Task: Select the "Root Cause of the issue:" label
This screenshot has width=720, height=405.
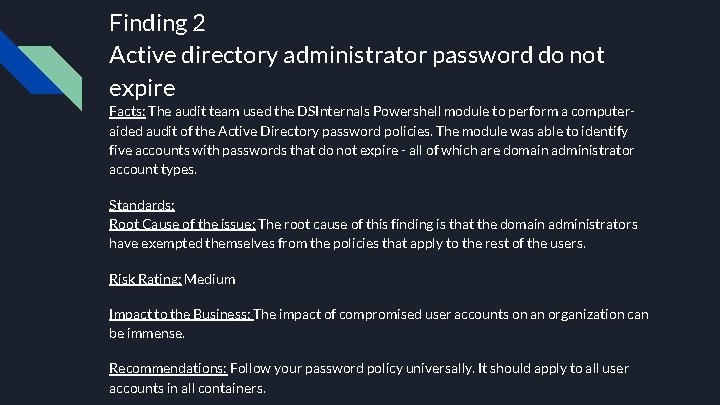Action: tap(182, 224)
